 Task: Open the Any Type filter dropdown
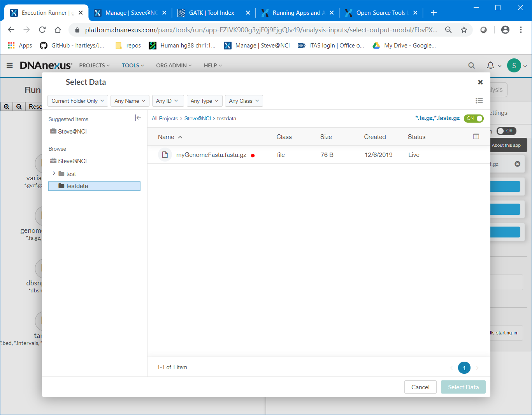(204, 101)
